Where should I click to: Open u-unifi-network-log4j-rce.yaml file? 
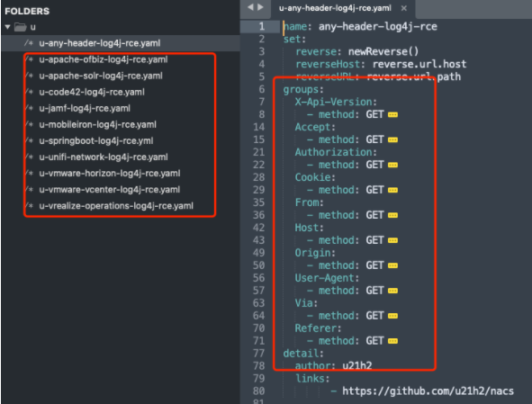tap(104, 157)
